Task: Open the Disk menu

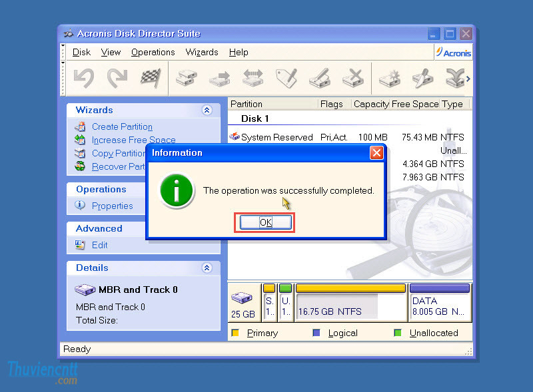Action: (x=81, y=53)
